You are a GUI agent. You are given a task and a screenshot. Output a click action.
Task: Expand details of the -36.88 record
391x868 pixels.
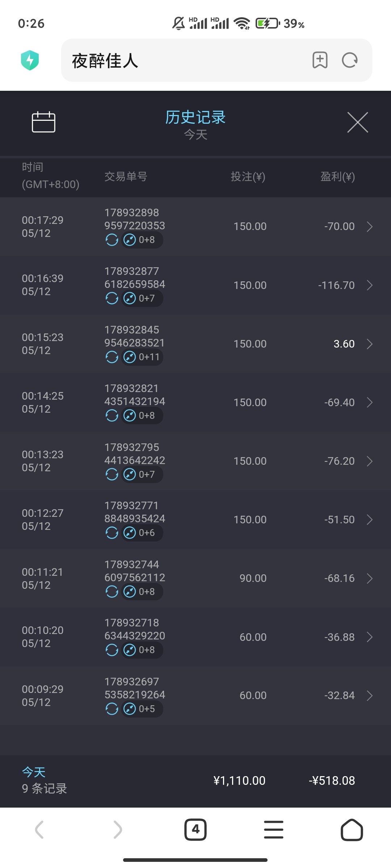[x=370, y=637]
